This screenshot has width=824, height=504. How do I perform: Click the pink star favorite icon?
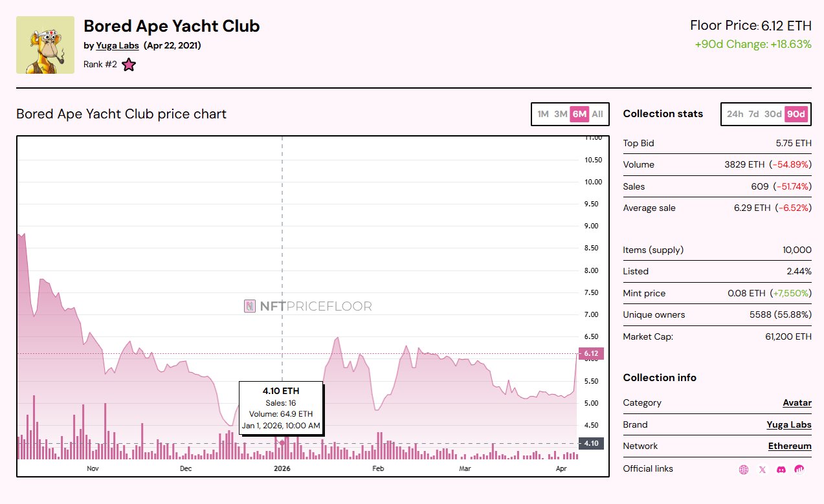(129, 65)
